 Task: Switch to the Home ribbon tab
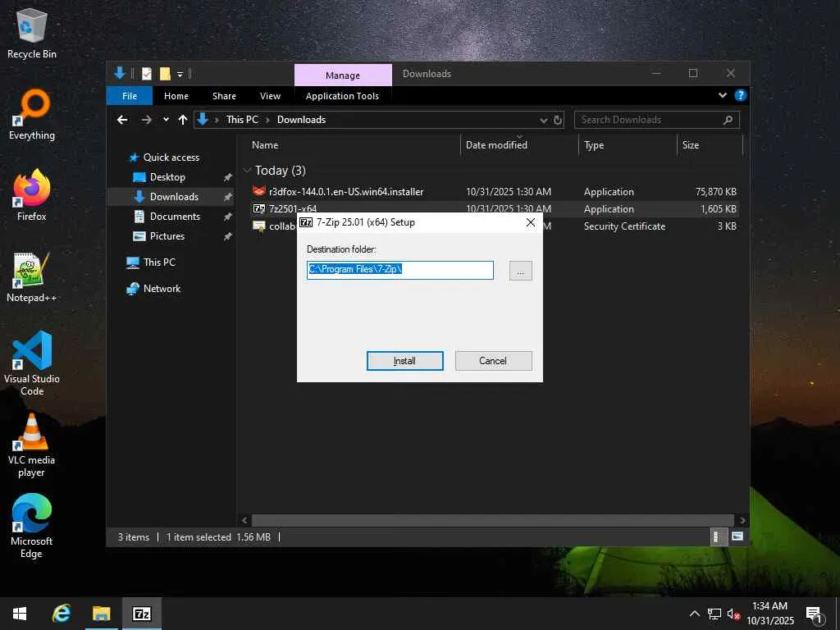coord(176,96)
